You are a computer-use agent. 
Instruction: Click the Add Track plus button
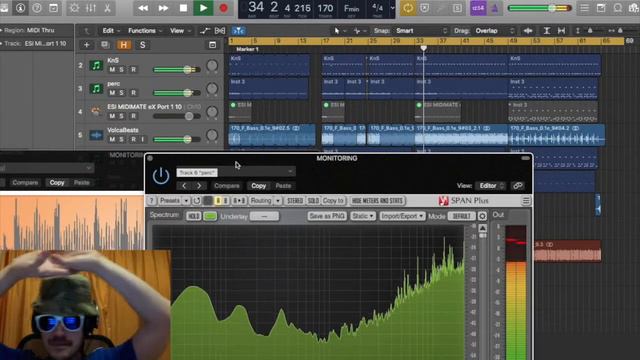pyautogui.click(x=87, y=45)
